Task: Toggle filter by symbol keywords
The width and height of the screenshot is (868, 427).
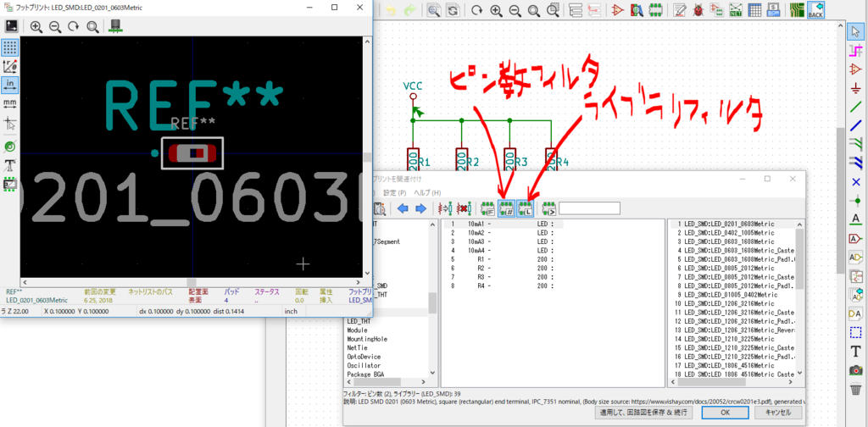Action: pos(487,208)
